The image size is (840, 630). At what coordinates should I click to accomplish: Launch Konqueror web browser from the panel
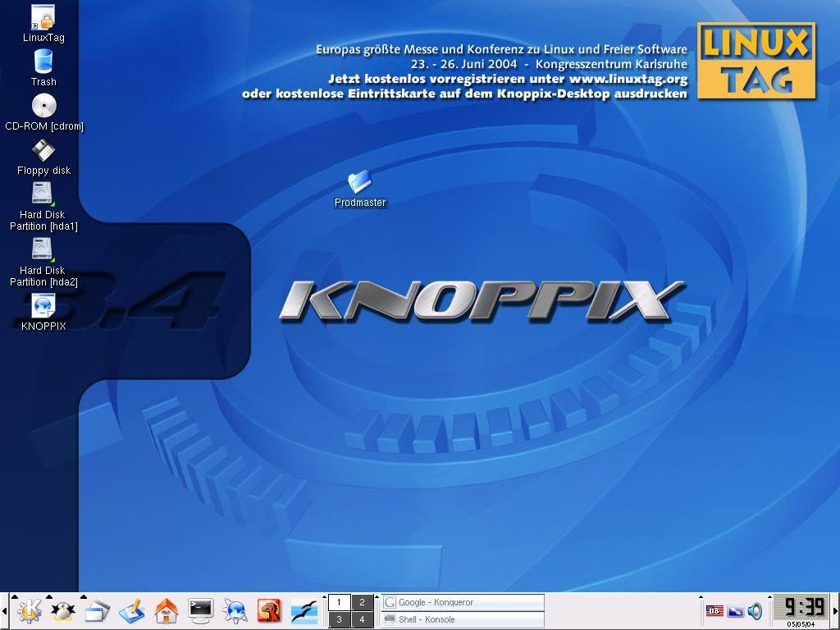pyautogui.click(x=235, y=610)
